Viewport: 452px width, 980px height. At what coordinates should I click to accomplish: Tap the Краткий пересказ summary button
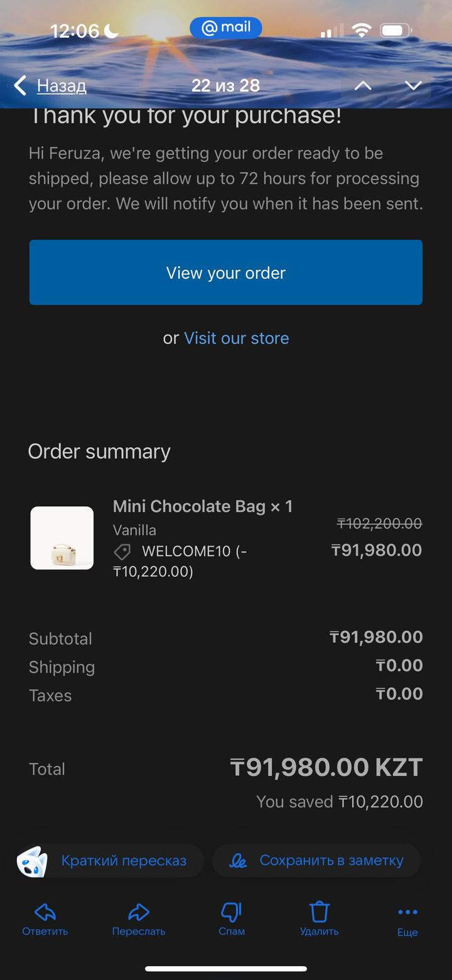(124, 861)
